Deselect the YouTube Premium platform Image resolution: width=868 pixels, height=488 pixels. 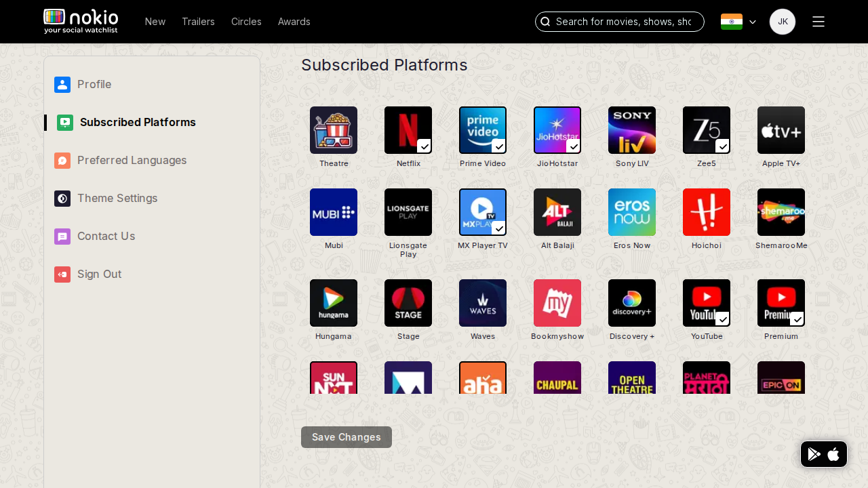pos(781,303)
